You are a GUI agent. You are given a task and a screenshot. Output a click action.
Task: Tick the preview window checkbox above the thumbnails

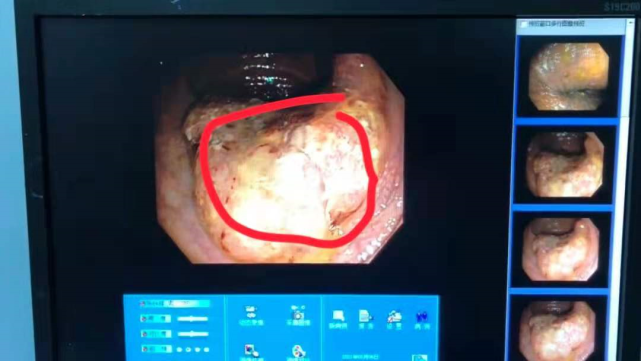pyautogui.click(x=524, y=24)
